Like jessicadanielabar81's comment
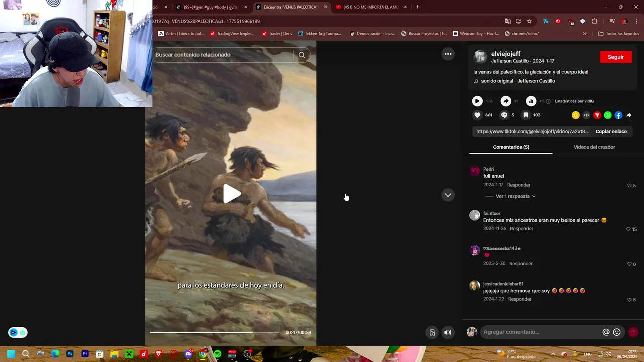The height and width of the screenshot is (362, 644). [629, 300]
